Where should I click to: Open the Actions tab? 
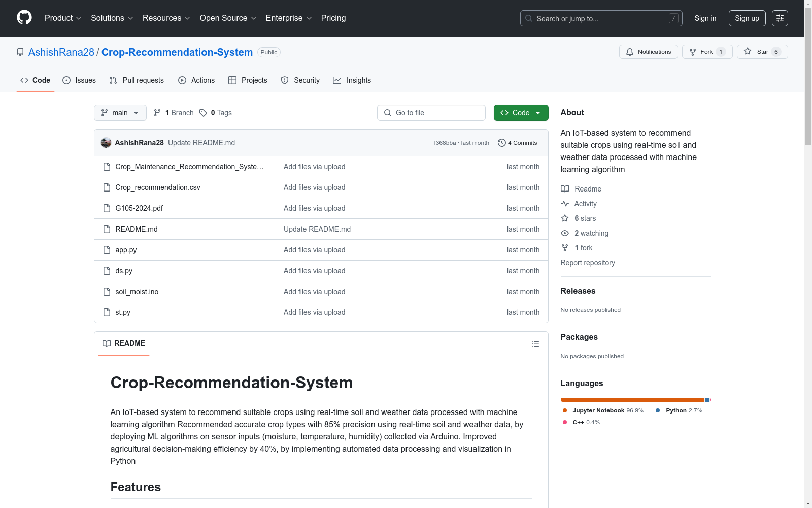click(x=196, y=80)
